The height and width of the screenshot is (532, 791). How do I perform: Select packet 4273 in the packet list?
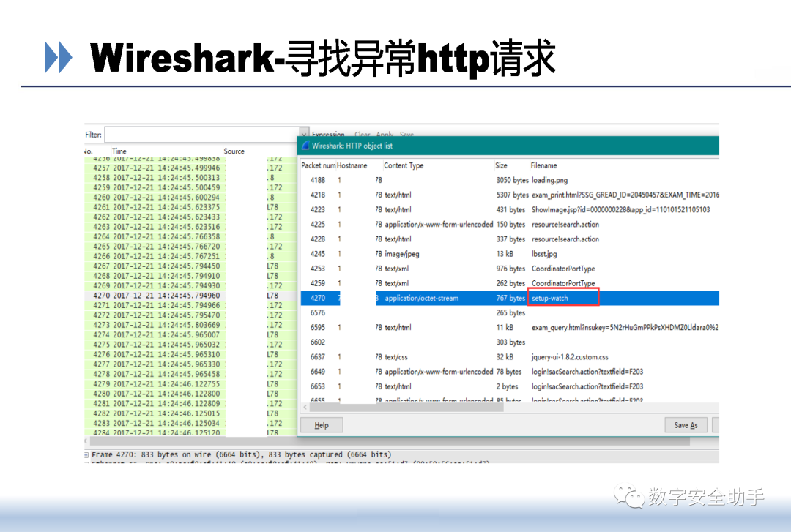[x=190, y=325]
